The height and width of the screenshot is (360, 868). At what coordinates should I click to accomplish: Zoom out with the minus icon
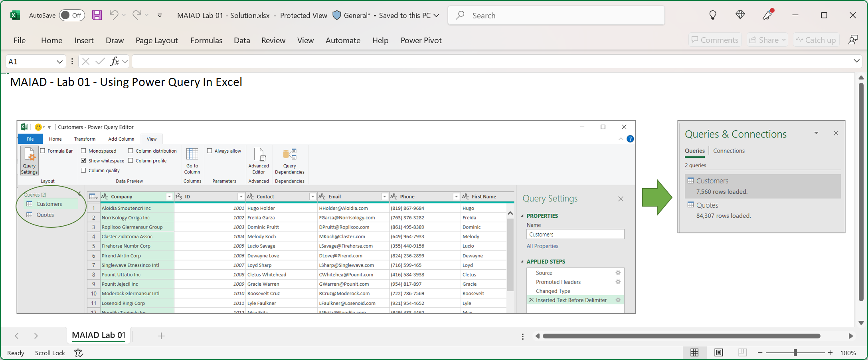tap(760, 353)
